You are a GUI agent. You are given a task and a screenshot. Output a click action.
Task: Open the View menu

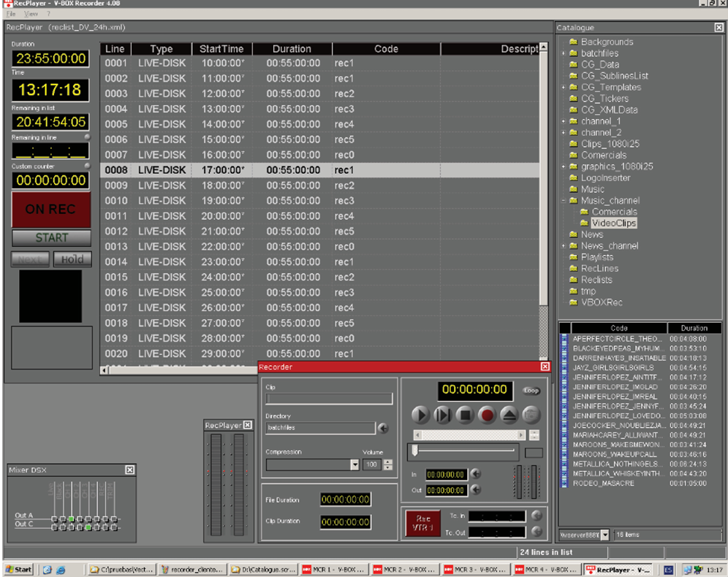(31, 14)
